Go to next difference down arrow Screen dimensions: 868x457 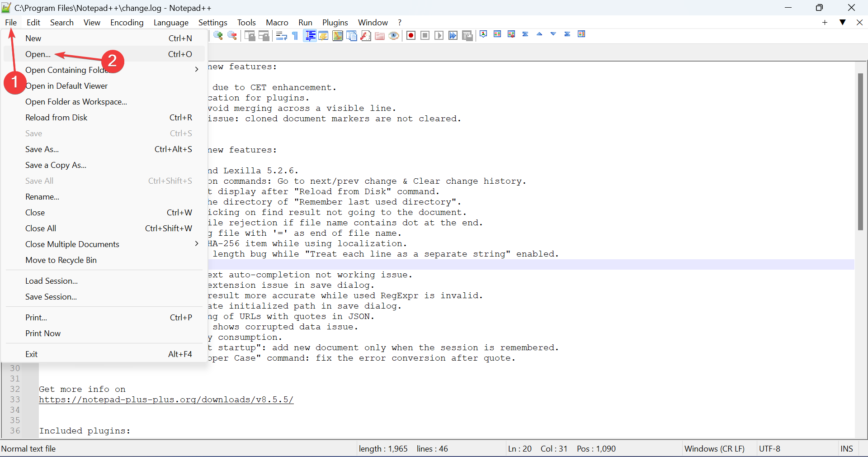pyautogui.click(x=553, y=34)
